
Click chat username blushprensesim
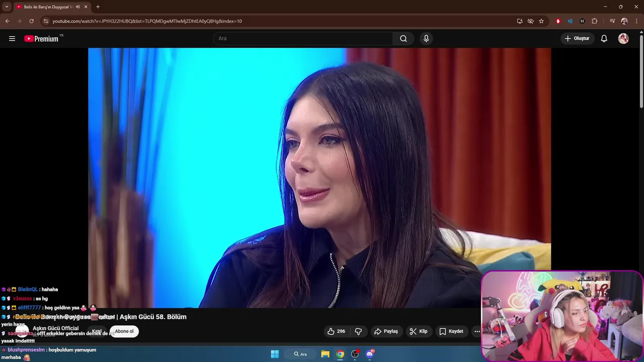point(26,350)
